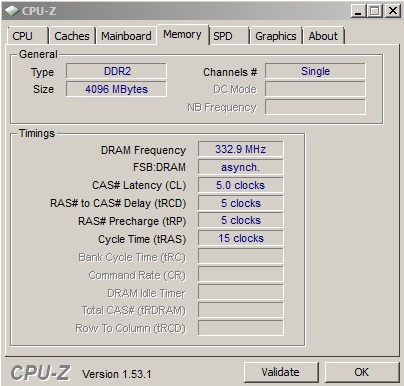Click the 4096 MBytes size field

pyautogui.click(x=116, y=89)
